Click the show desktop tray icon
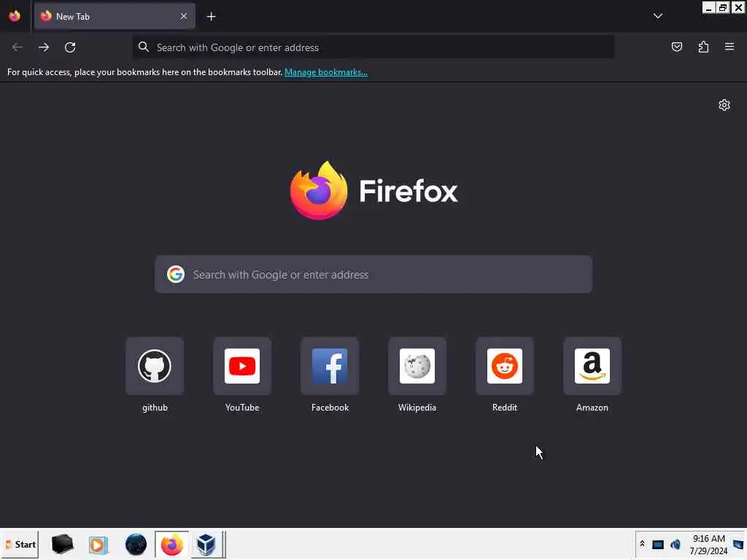747x560 pixels. pos(738,544)
